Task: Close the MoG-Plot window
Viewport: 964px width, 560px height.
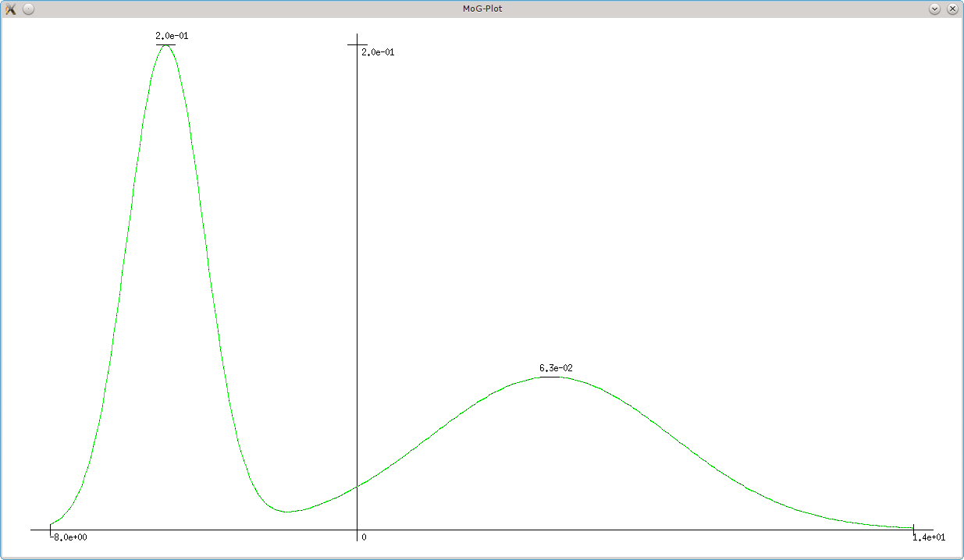Action: 952,9
